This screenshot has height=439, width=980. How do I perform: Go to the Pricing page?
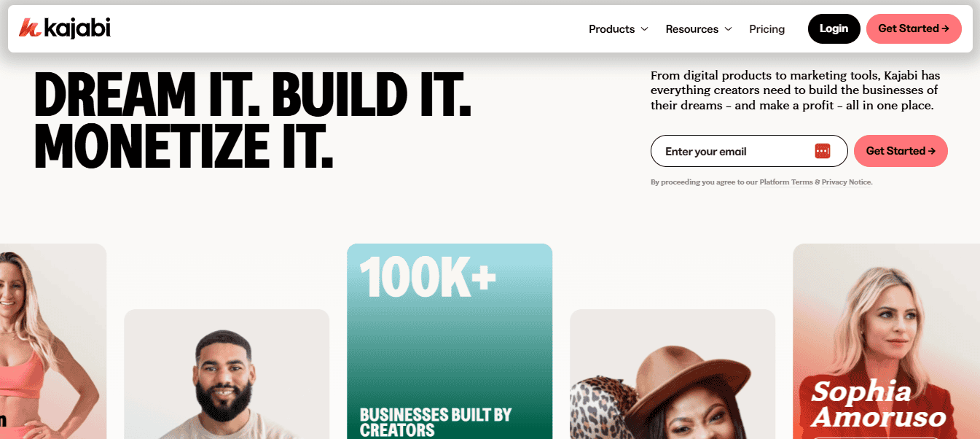tap(767, 29)
